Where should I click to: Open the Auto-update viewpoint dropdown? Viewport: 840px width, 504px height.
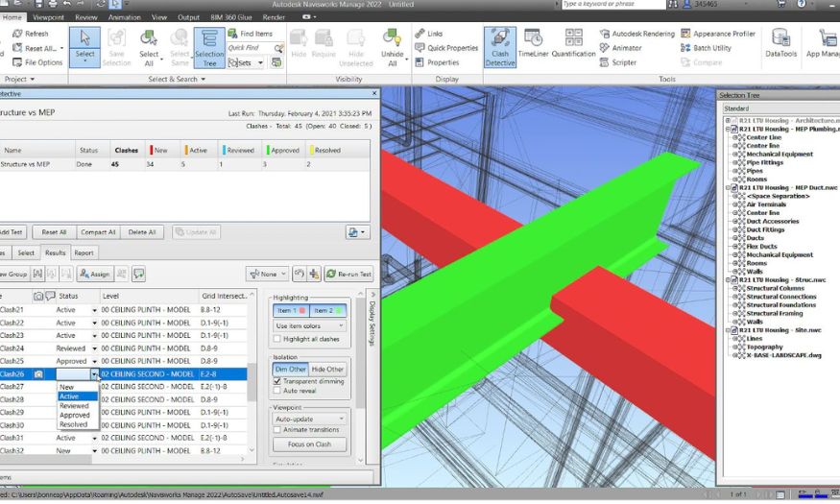point(309,419)
